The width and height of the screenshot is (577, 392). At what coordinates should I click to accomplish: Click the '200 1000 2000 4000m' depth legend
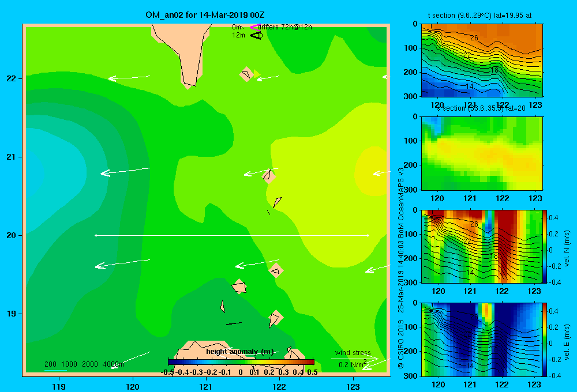(x=84, y=364)
